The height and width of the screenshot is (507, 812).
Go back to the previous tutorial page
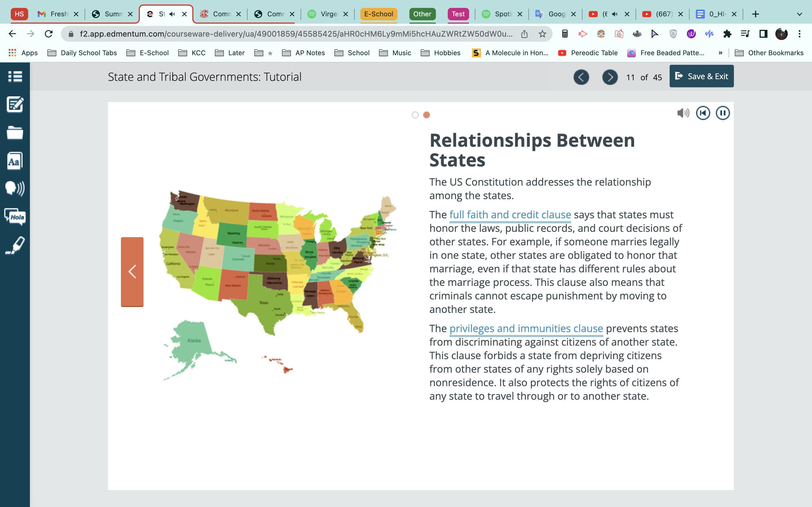click(x=581, y=77)
